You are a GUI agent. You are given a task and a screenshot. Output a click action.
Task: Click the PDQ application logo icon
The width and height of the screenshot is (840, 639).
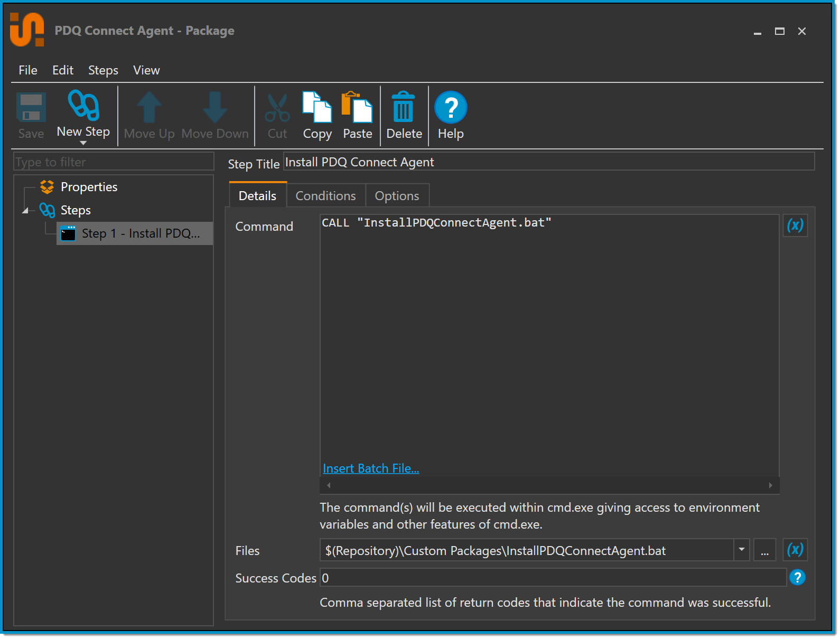point(27,30)
